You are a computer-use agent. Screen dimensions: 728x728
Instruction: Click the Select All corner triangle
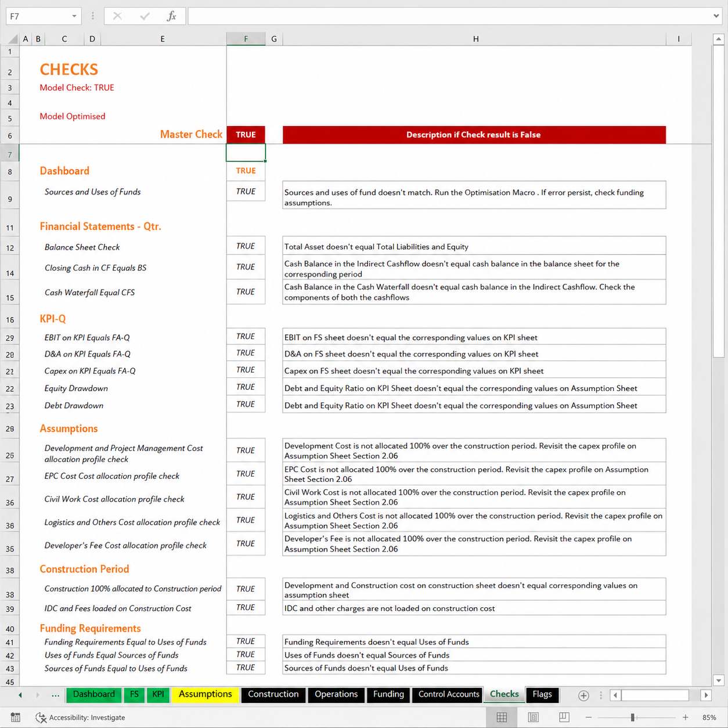[x=13, y=39]
